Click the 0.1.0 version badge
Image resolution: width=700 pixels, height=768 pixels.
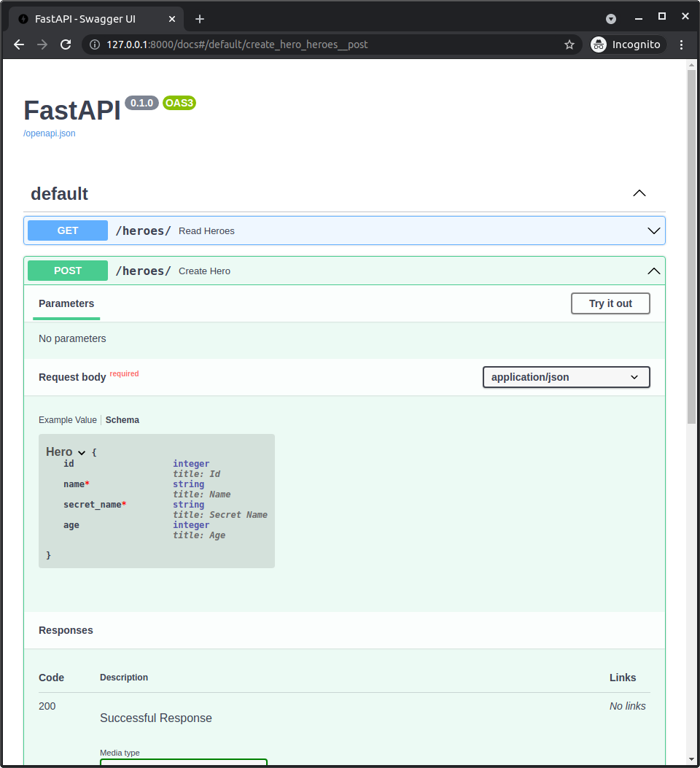pos(141,103)
